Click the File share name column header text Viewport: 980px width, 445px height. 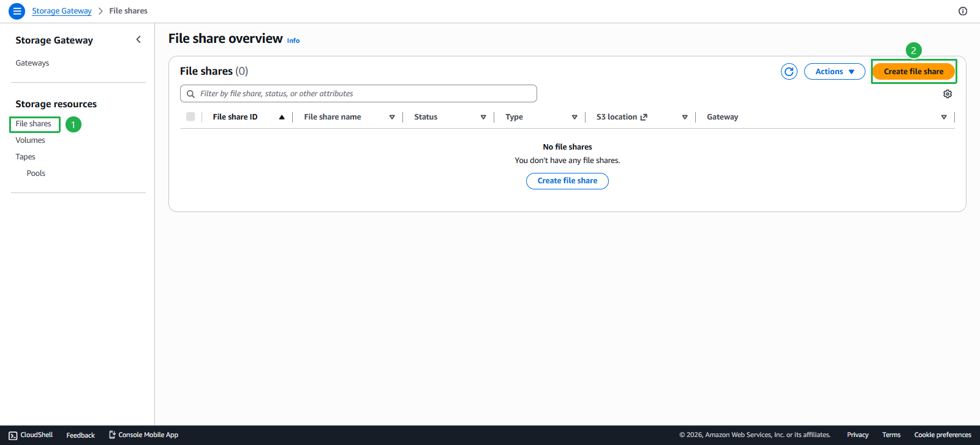pos(333,117)
